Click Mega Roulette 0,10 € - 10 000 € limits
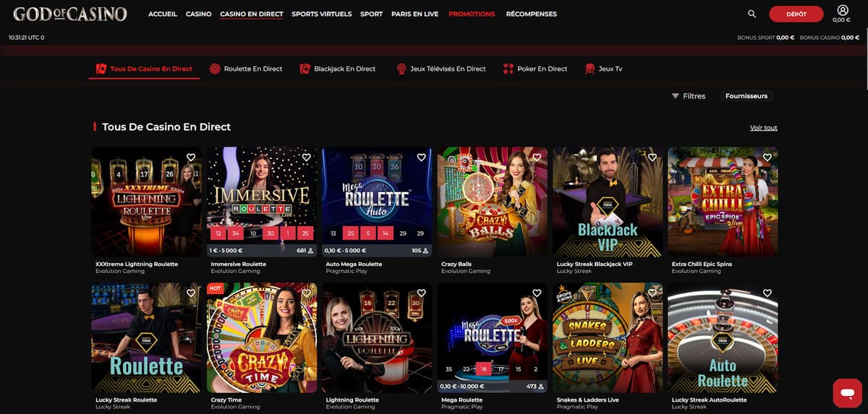This screenshot has height=414, width=868. pos(462,387)
